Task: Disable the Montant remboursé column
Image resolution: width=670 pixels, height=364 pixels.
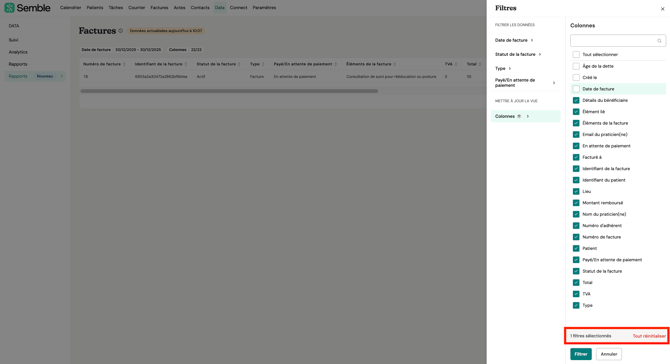Action: pyautogui.click(x=576, y=203)
